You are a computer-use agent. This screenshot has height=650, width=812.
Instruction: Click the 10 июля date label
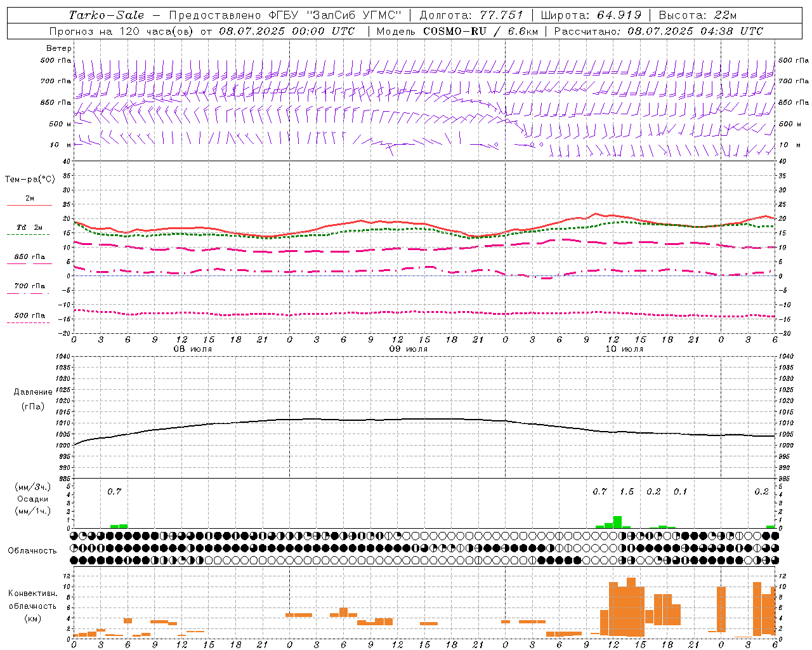tap(624, 349)
